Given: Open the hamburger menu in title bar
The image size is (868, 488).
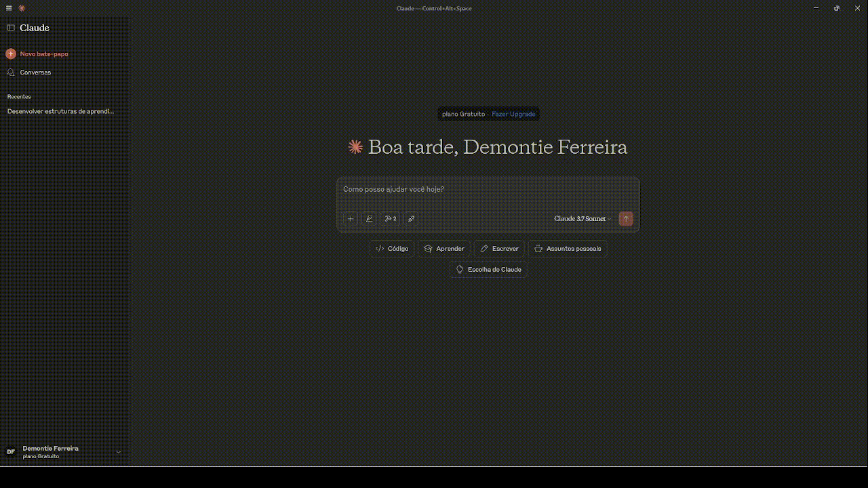Looking at the screenshot, I should pos(9,8).
